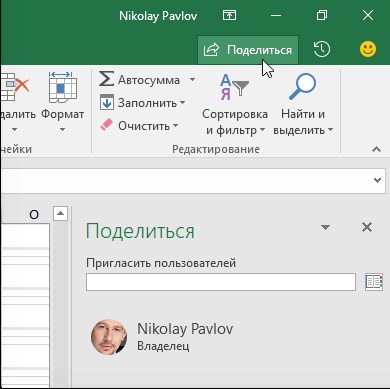This screenshot has height=389, width=390.
Task: Click inside the formula bar
Action: (187, 181)
